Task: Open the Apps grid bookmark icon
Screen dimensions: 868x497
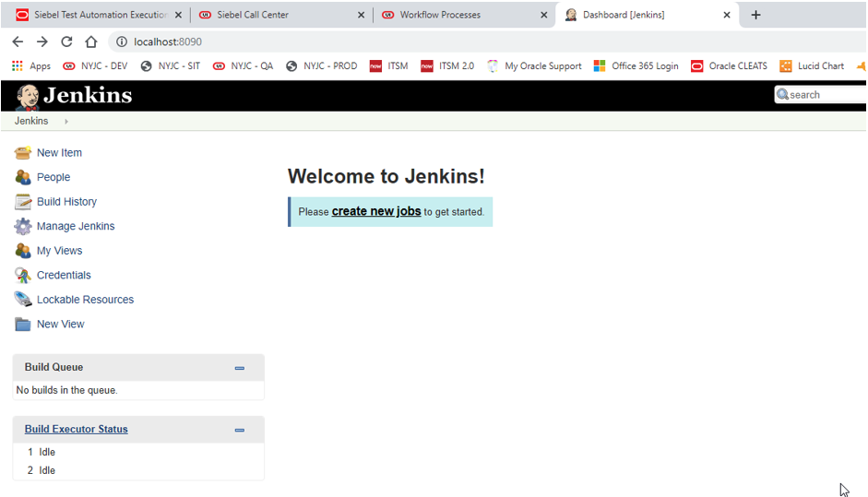Action: (x=18, y=65)
